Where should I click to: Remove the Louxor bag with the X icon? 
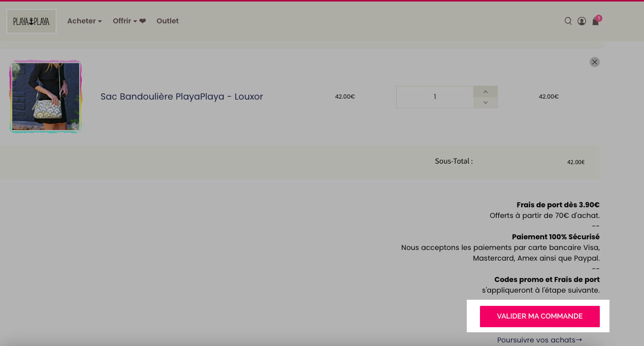(x=595, y=62)
